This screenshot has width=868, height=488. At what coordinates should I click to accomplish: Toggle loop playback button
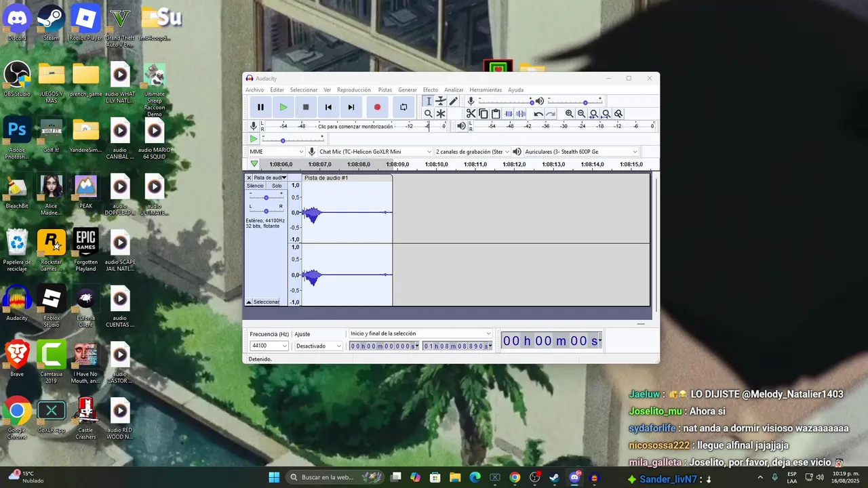tap(403, 107)
